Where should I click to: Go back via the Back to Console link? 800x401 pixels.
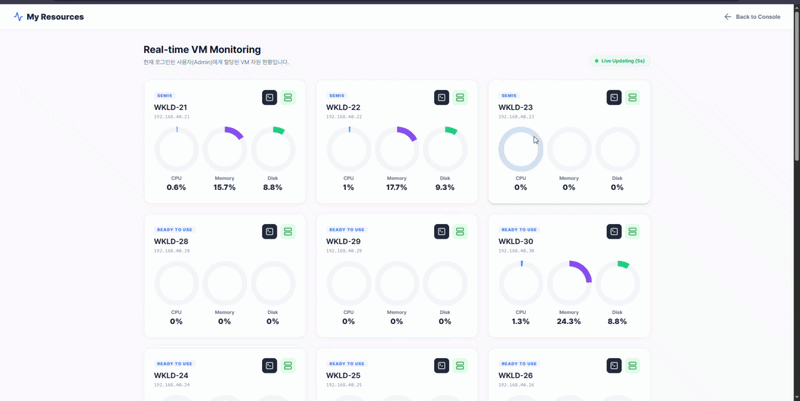[x=753, y=17]
